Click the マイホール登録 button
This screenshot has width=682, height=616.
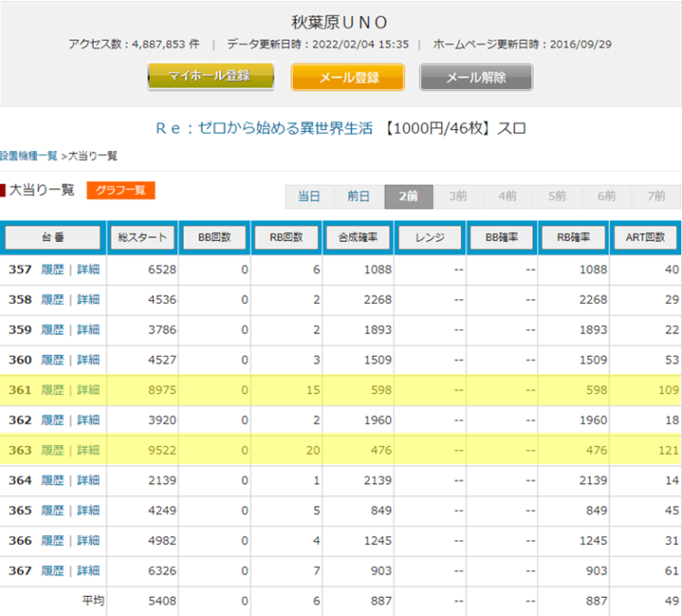(210, 76)
